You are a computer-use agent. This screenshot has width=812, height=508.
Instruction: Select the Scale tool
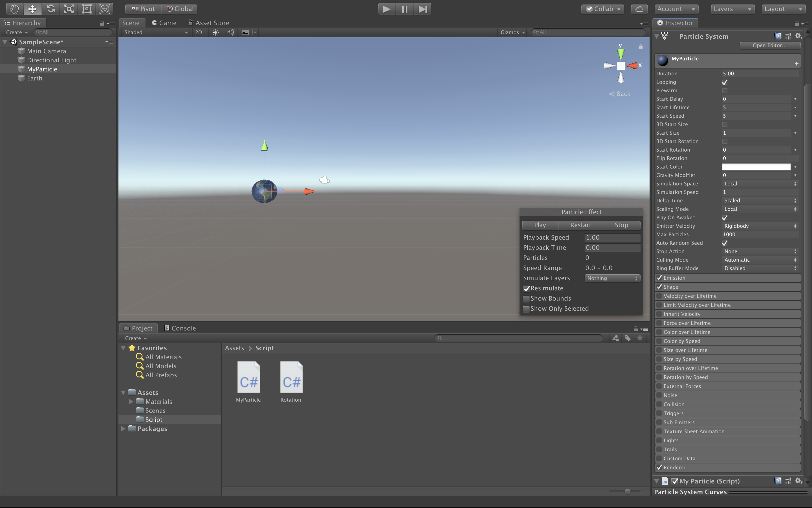pyautogui.click(x=69, y=9)
